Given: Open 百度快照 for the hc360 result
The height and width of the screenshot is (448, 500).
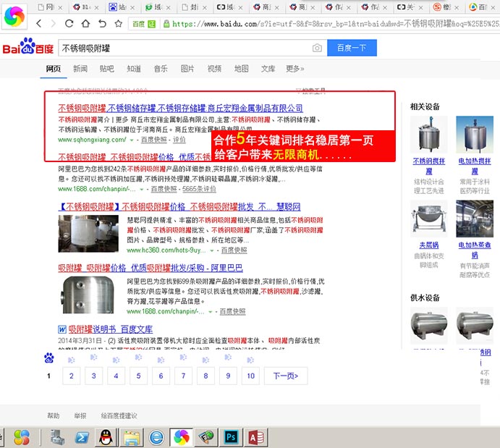Looking at the screenshot, I should [234, 250].
